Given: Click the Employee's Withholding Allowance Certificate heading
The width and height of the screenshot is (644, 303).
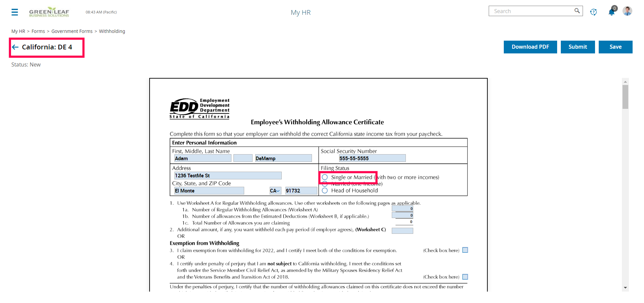Looking at the screenshot, I should point(317,122).
